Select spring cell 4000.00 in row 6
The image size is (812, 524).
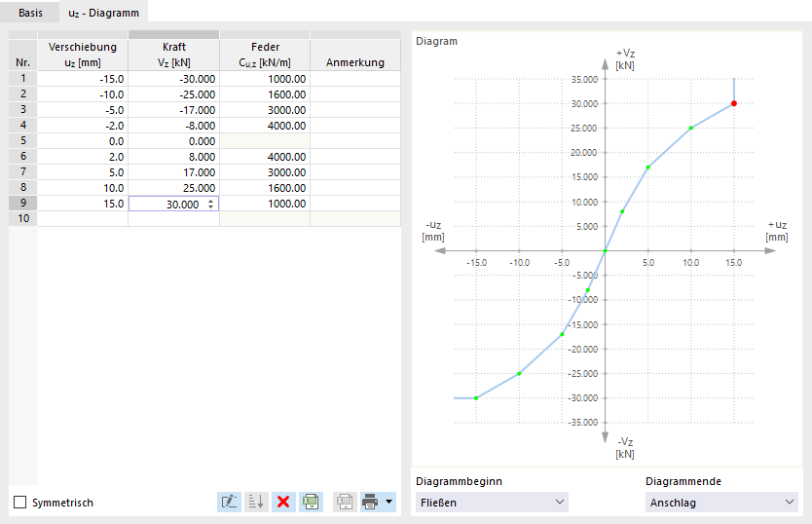pos(265,157)
